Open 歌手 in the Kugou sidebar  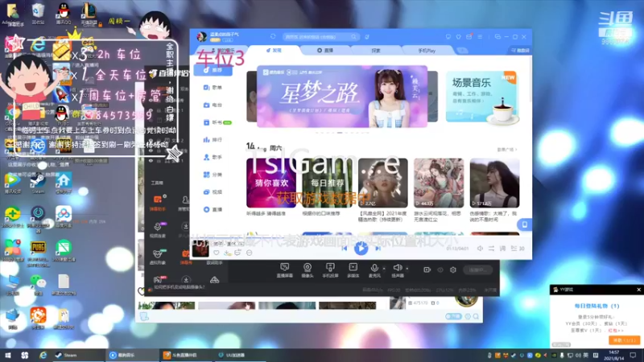click(x=213, y=157)
